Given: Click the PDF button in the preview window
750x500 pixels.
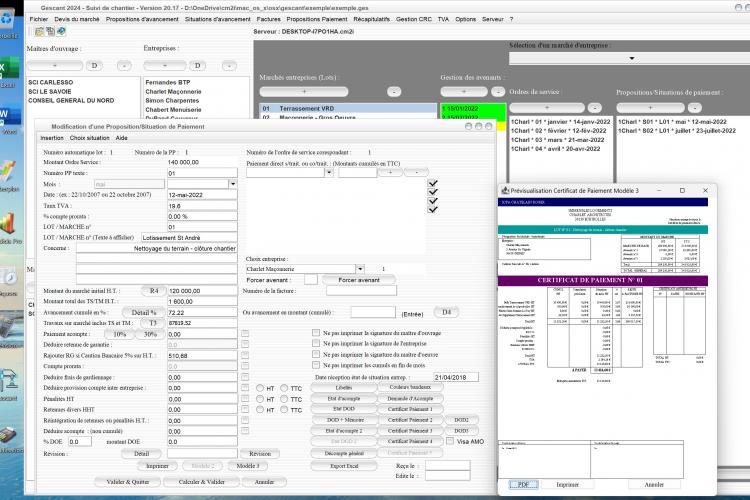Looking at the screenshot, I should (x=523, y=485).
